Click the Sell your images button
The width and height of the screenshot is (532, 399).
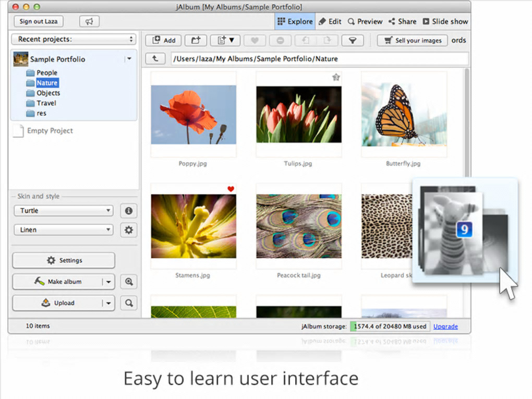tap(412, 40)
